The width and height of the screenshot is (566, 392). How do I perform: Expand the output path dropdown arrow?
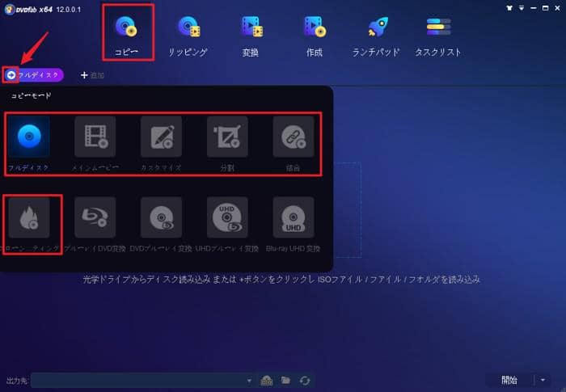tap(249, 381)
